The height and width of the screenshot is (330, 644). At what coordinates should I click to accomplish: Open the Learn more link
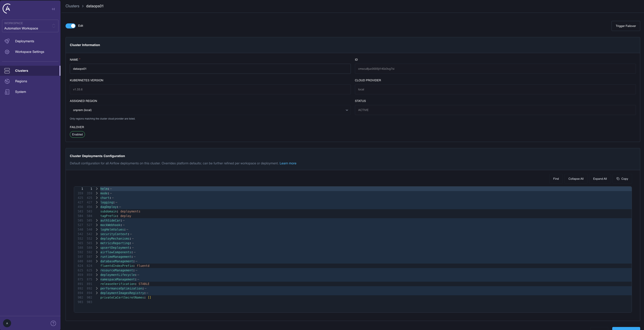point(288,163)
